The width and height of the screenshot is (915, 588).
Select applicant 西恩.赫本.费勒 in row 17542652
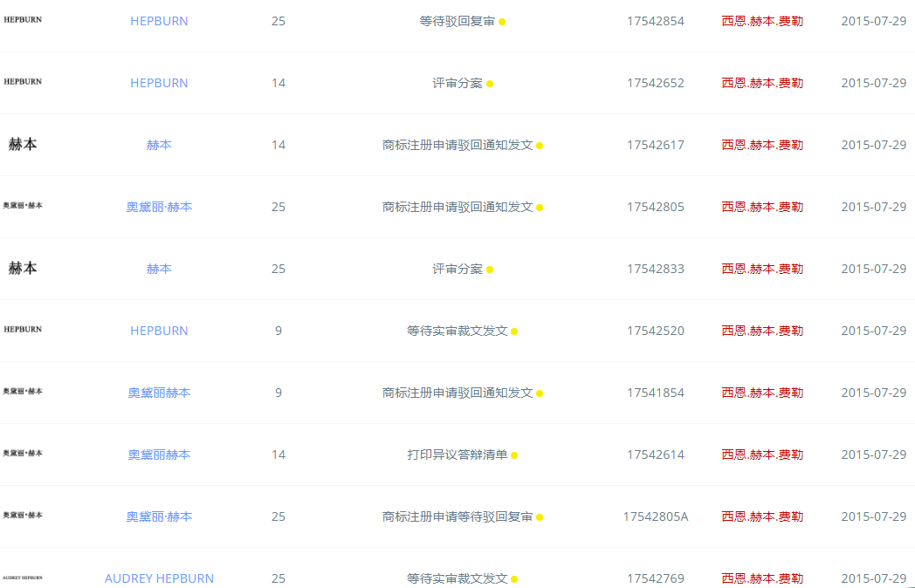point(762,83)
